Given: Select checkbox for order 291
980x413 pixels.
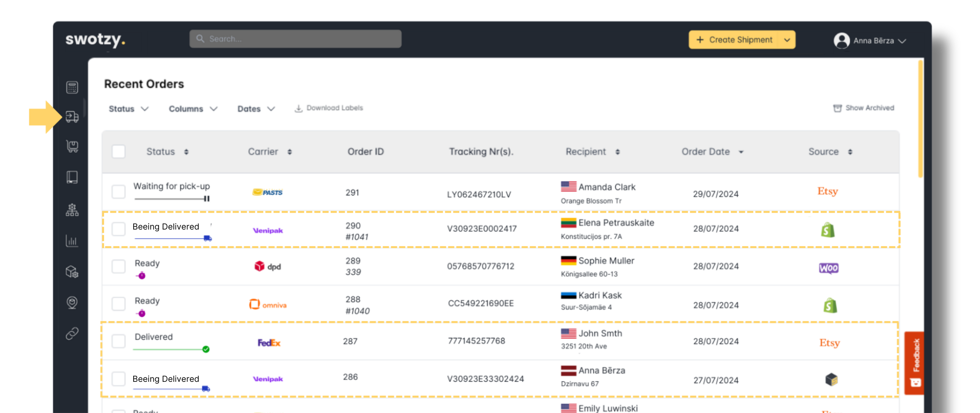Looking at the screenshot, I should pyautogui.click(x=119, y=192).
